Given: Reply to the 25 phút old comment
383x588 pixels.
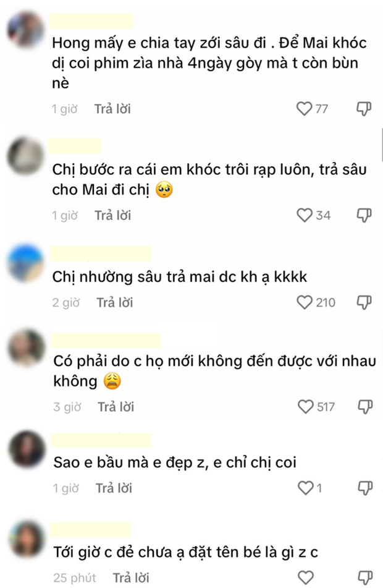Looking at the screenshot, I should coord(131,577).
